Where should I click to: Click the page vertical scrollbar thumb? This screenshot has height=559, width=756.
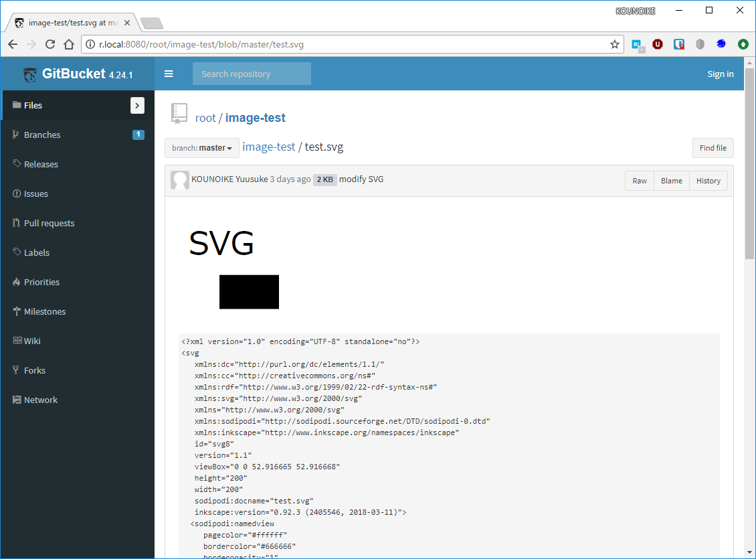[749, 163]
